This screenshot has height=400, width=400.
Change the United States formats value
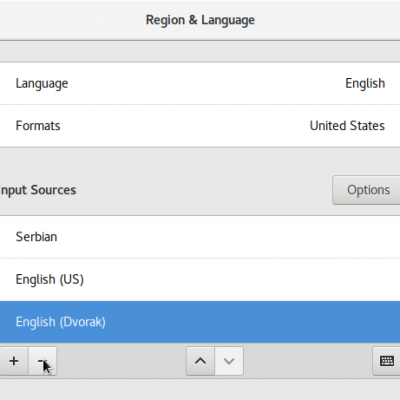(x=347, y=126)
